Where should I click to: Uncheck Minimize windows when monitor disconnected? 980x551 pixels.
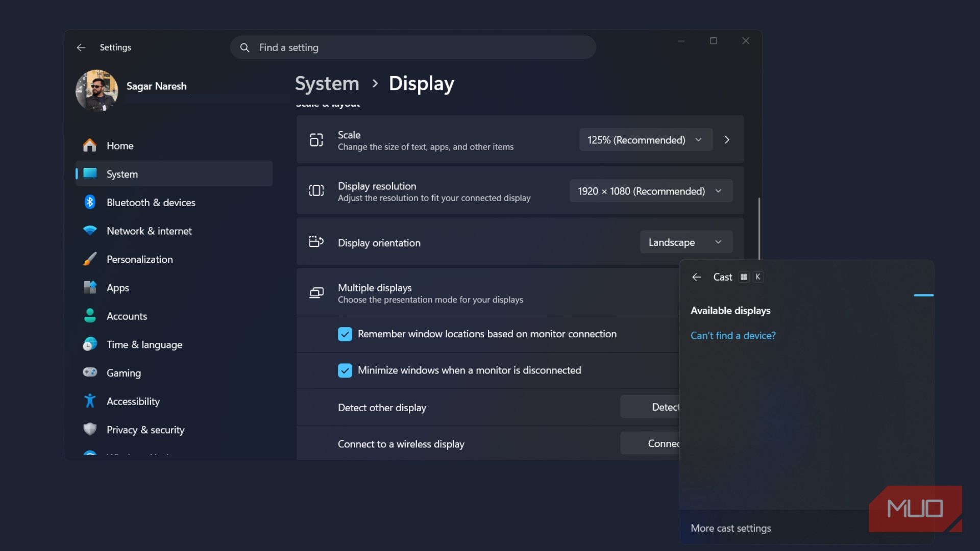(345, 370)
